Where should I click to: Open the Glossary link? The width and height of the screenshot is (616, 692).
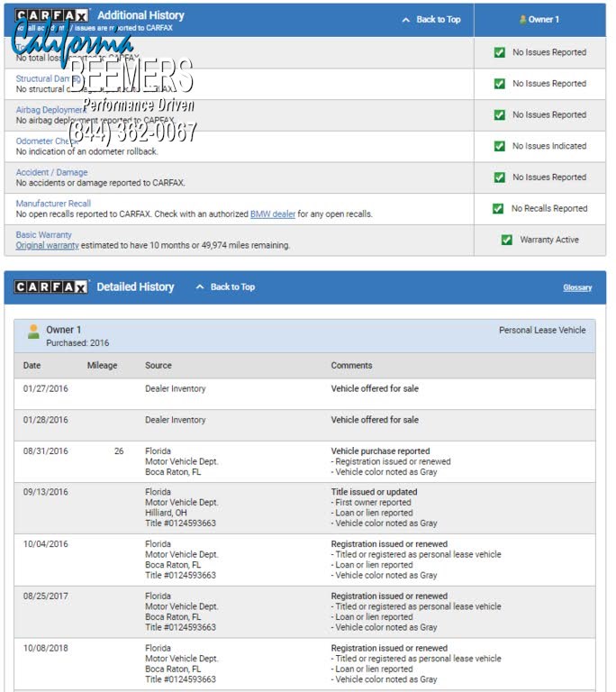pyautogui.click(x=577, y=288)
